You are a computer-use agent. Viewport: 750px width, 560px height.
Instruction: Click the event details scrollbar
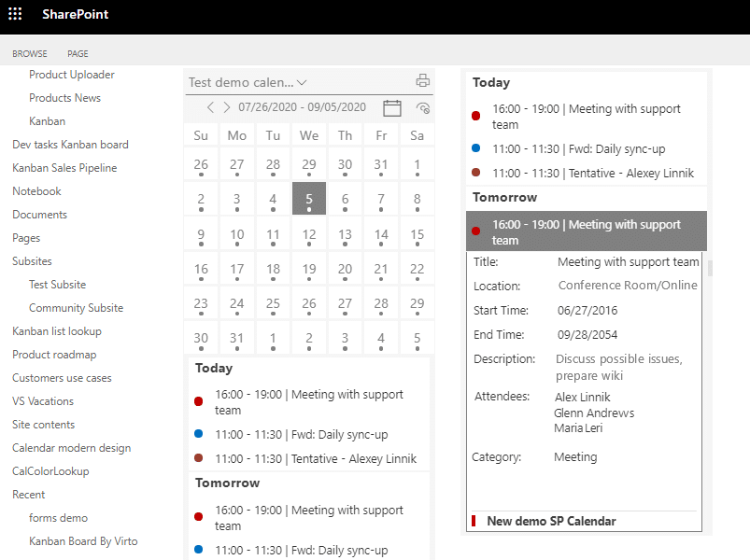(710, 269)
